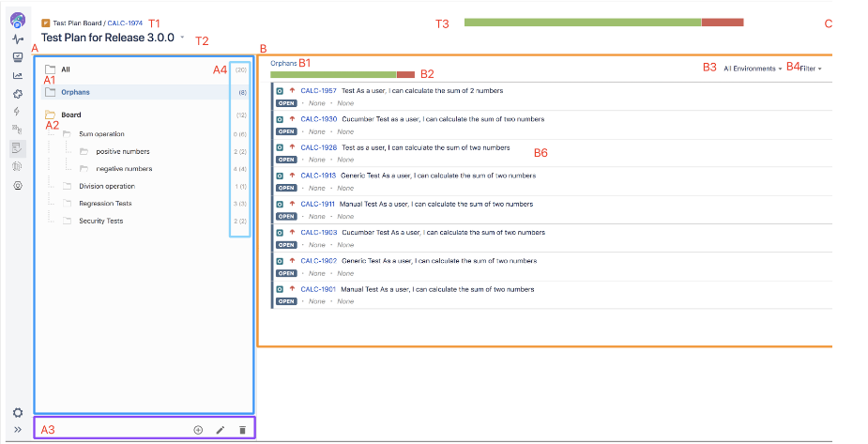This screenshot has width=868, height=444.
Task: Open the project avatar in the sidebar
Action: coord(18,21)
